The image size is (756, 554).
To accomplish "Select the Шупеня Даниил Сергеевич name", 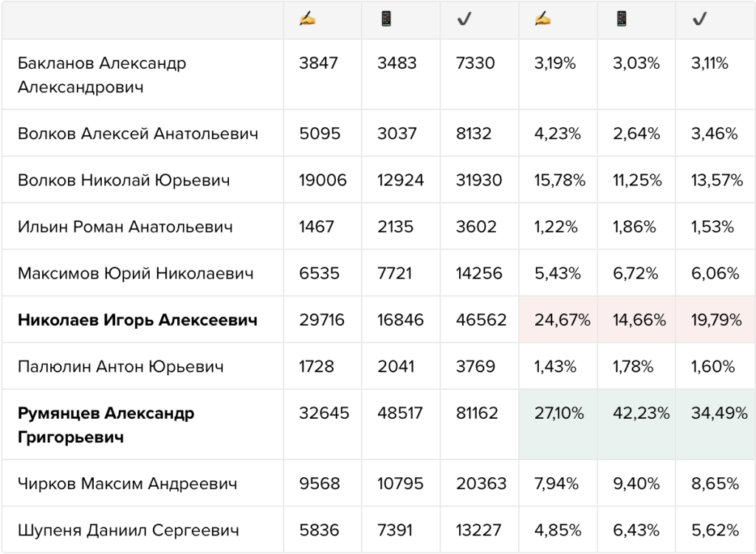I will pyautogui.click(x=128, y=530).
